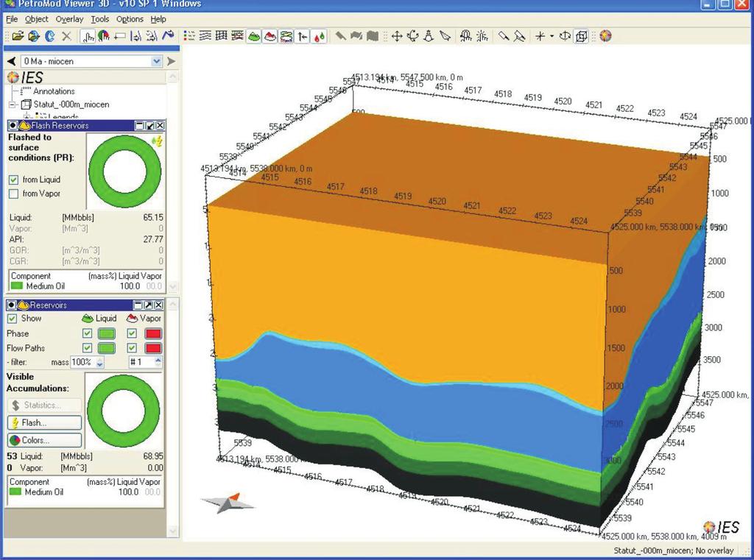The width and height of the screenshot is (754, 560).
Task: Toggle the 'from Liquid' checkbox
Action: click(x=13, y=180)
